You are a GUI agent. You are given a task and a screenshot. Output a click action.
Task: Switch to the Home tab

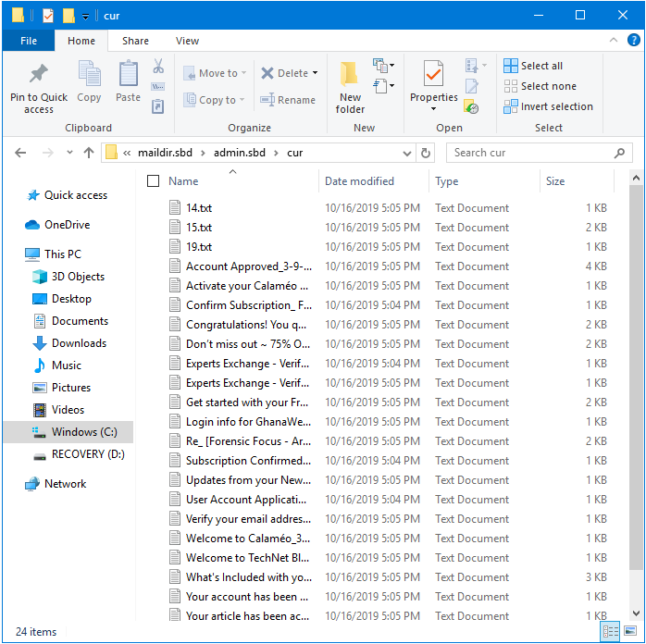point(81,41)
